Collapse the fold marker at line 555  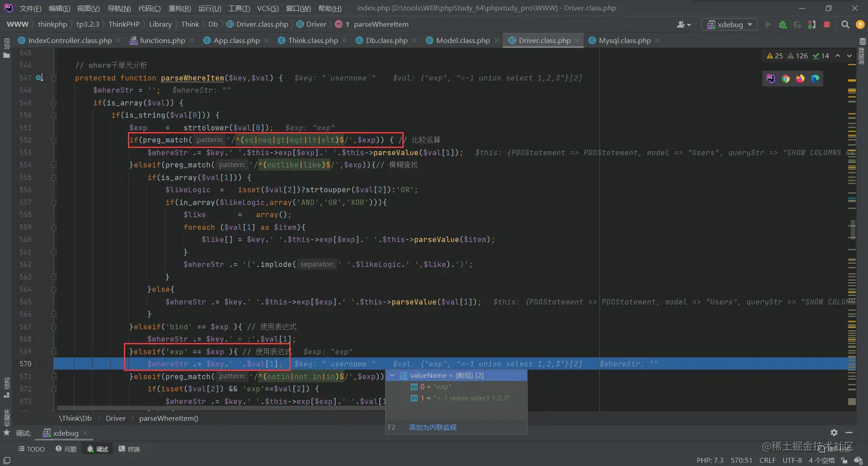53,178
